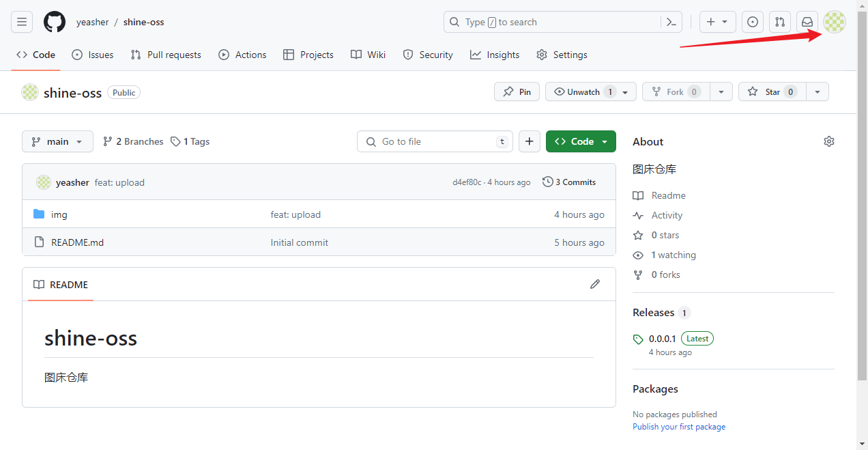View the Insights tab
868x450 pixels.
495,55
